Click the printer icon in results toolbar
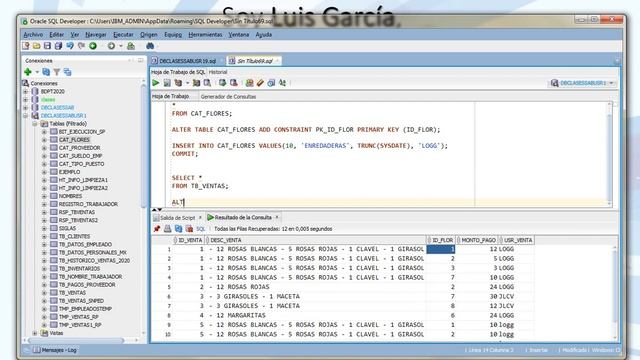 click(x=167, y=229)
